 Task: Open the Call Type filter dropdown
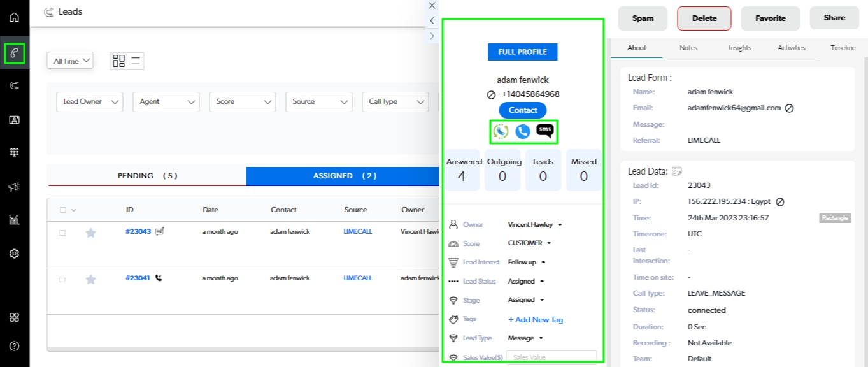click(395, 102)
